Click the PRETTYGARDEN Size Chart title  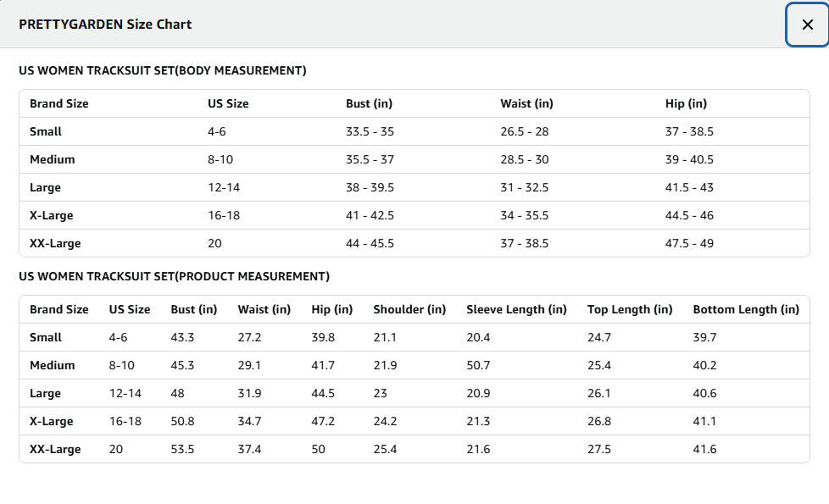click(105, 25)
